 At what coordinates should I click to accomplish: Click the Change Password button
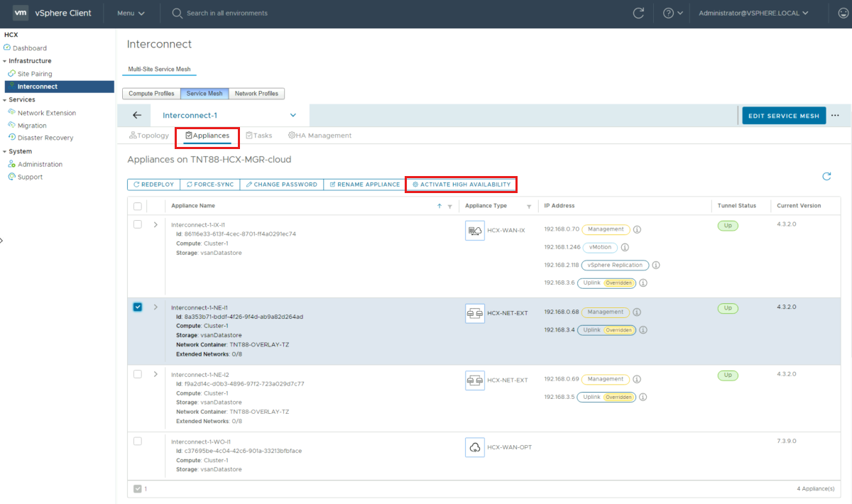(x=281, y=185)
